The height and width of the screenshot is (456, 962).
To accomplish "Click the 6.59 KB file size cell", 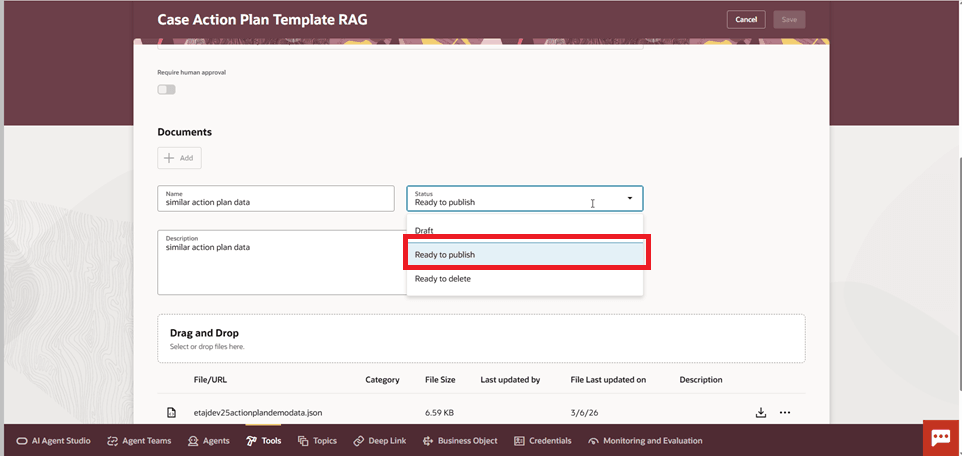I will coord(439,412).
